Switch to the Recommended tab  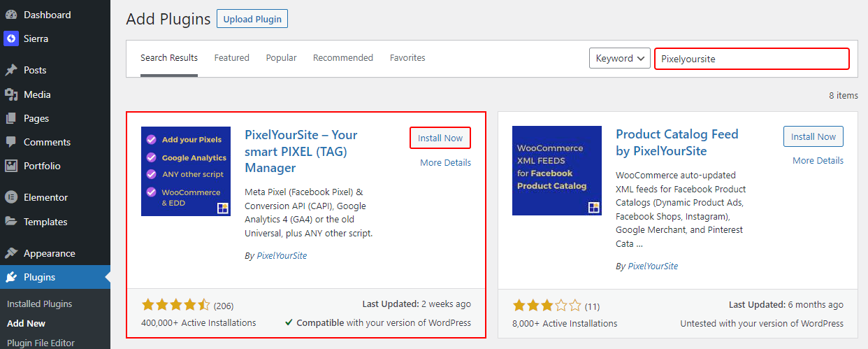click(343, 58)
